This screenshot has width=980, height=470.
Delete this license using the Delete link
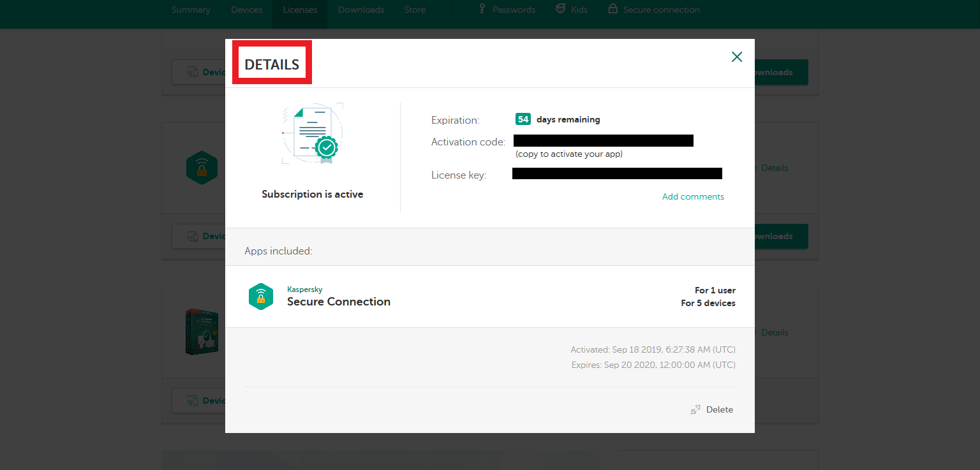[712, 409]
